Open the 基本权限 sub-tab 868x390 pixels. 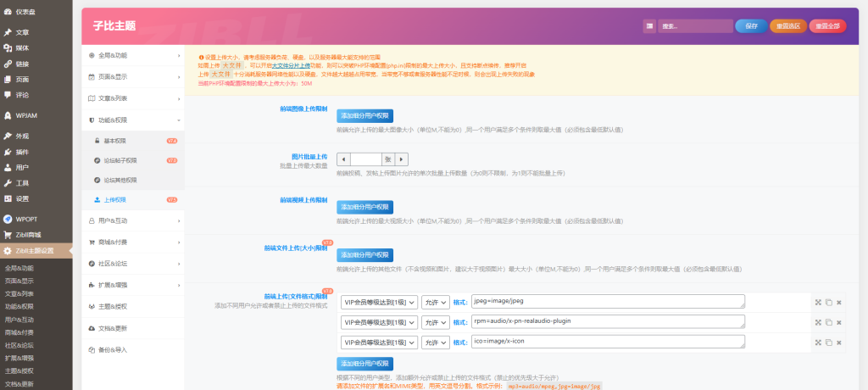[x=133, y=141]
